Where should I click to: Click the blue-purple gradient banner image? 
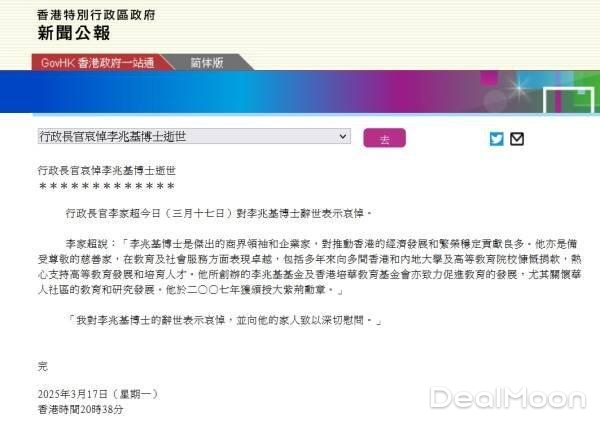[x=300, y=92]
